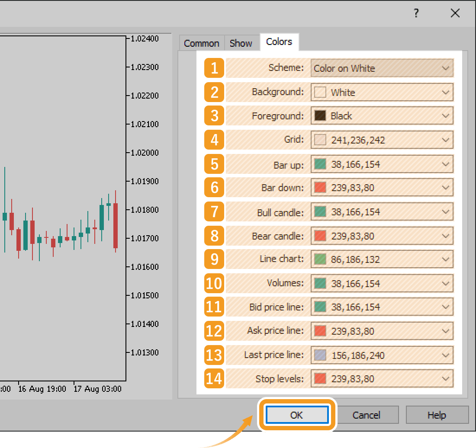Click the Last price line color swatch

pyautogui.click(x=320, y=355)
